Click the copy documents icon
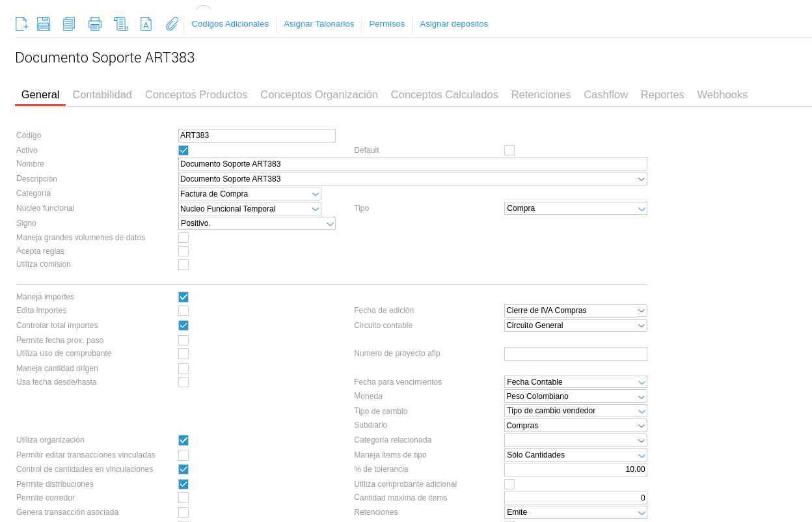 coord(69,24)
